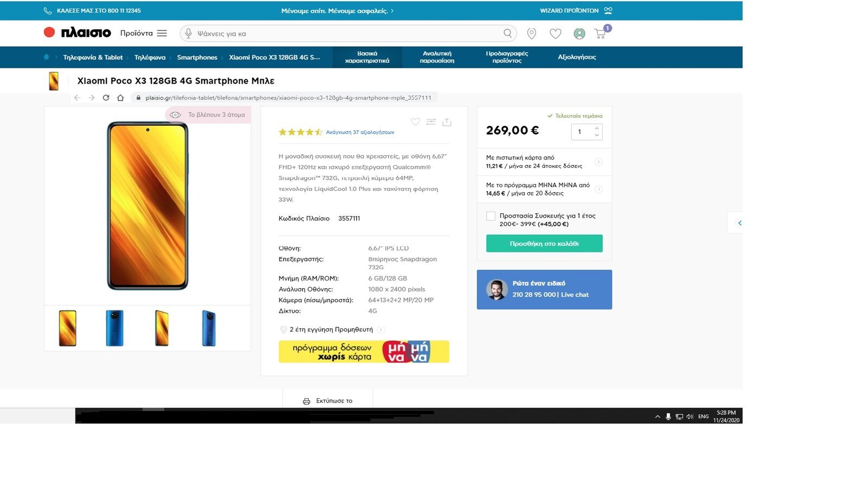The image size is (868, 489).
Task: Open the shopping cart icon
Action: (x=601, y=34)
